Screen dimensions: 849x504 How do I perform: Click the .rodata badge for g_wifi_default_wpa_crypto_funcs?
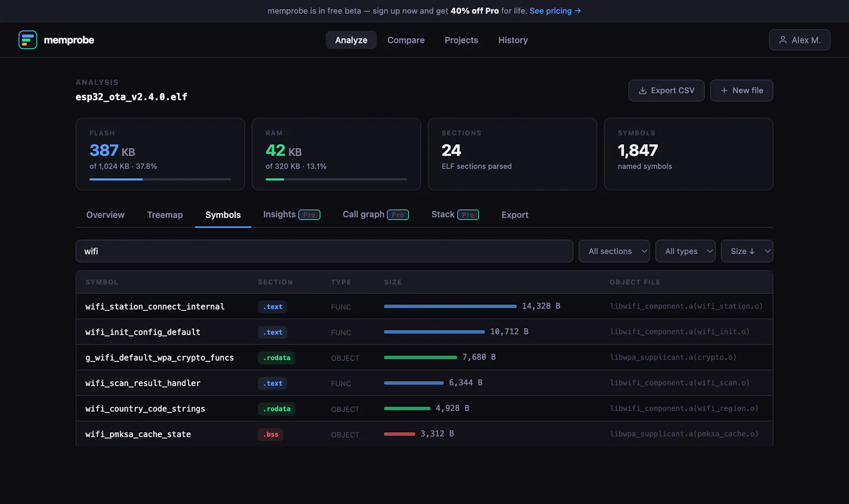(x=276, y=358)
